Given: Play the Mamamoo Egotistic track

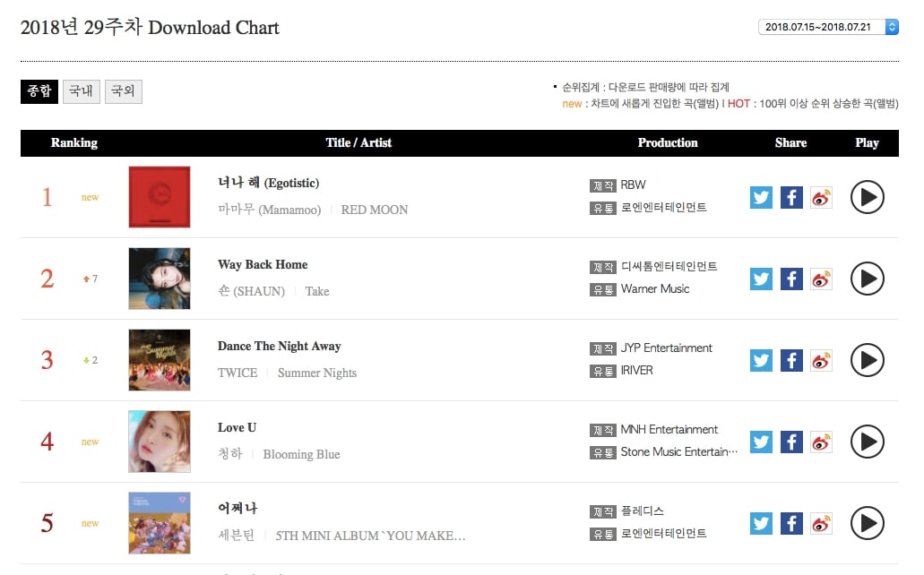Looking at the screenshot, I should (867, 197).
